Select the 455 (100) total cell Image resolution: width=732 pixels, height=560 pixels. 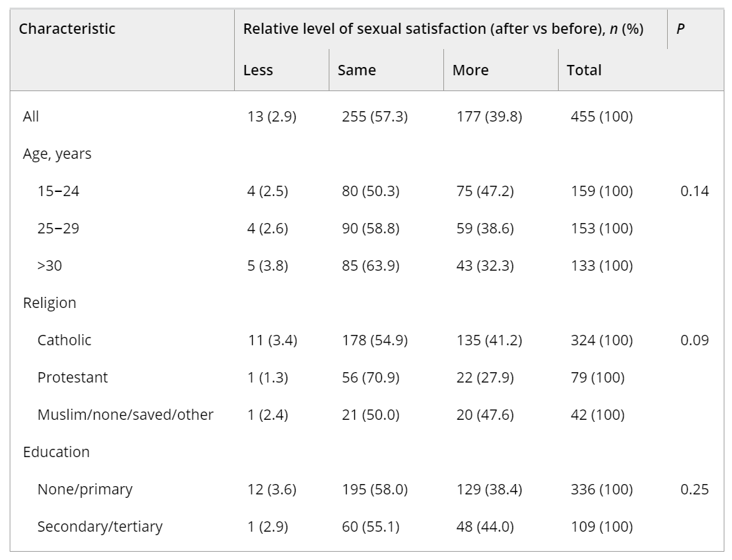[x=599, y=117]
